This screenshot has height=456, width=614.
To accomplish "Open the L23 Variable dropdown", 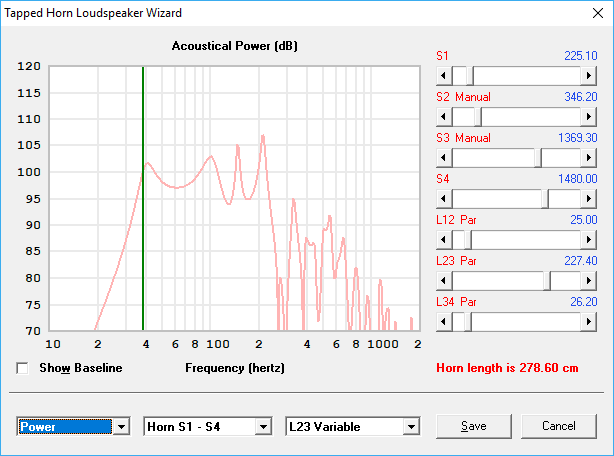I will (411, 427).
